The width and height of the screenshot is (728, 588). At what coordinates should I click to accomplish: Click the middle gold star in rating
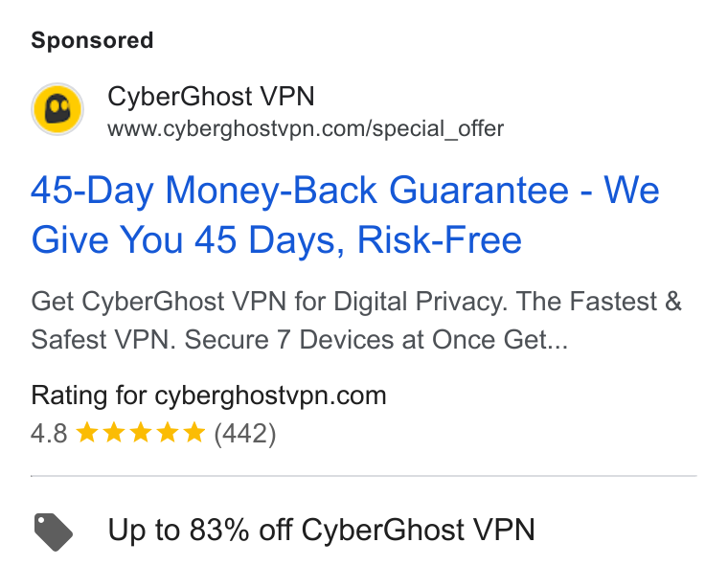tap(141, 433)
